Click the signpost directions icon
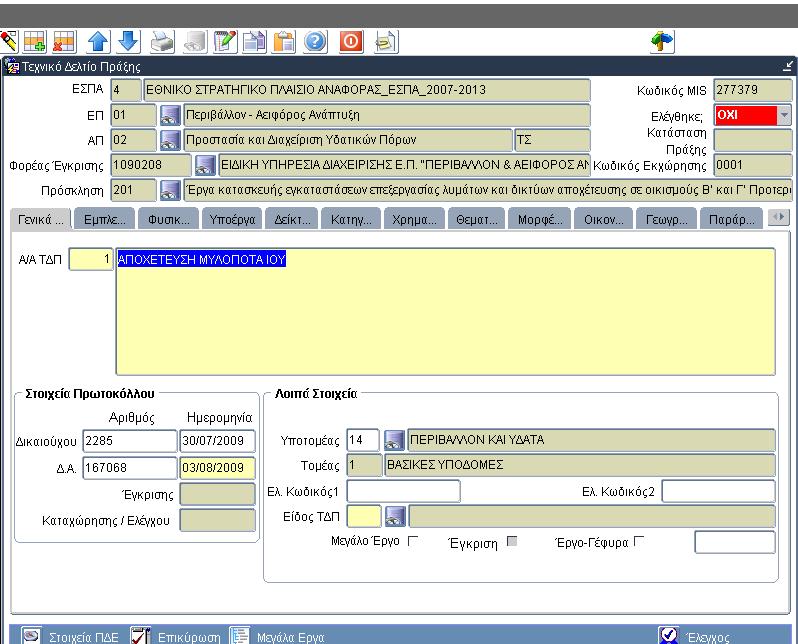 pos(662,41)
